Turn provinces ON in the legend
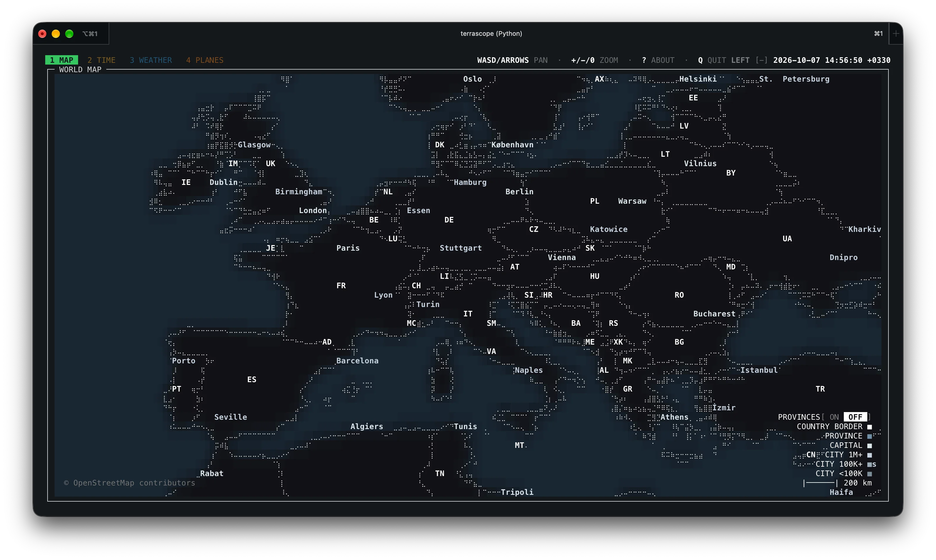936x560 pixels. [x=834, y=417]
